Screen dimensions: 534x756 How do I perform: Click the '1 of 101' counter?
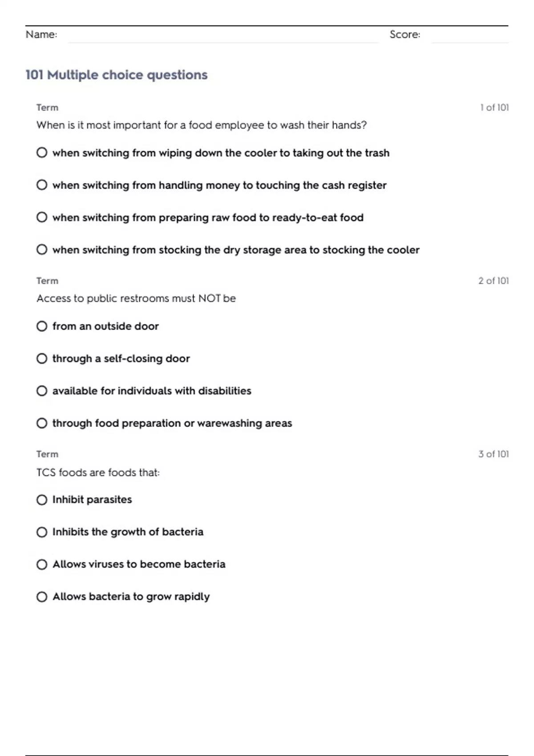pyautogui.click(x=494, y=108)
